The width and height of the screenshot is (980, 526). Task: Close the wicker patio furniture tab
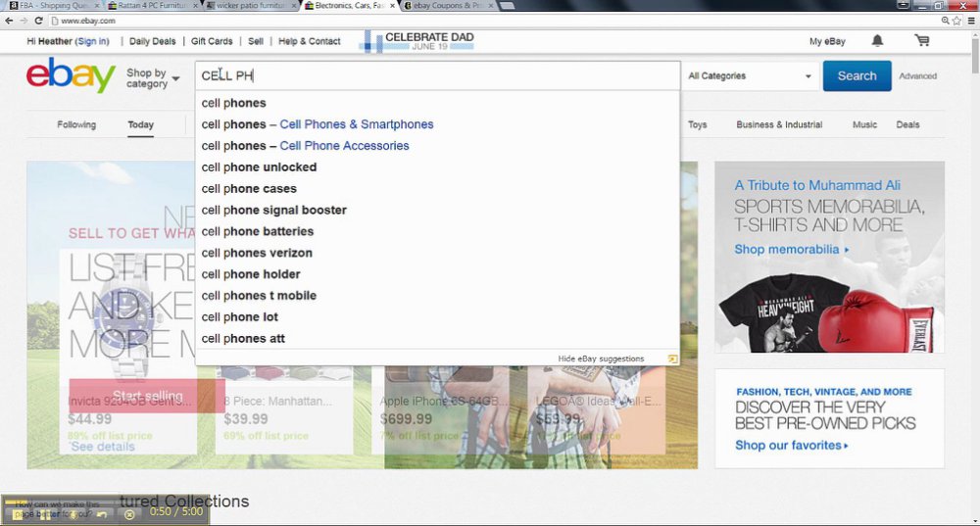point(294,6)
